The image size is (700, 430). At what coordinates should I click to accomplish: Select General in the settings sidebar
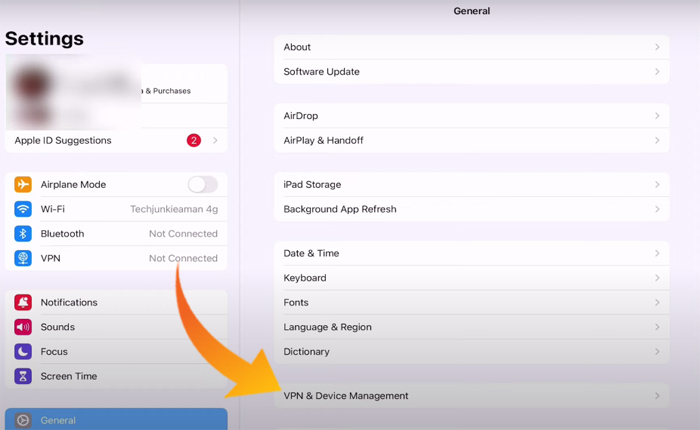[x=116, y=420]
